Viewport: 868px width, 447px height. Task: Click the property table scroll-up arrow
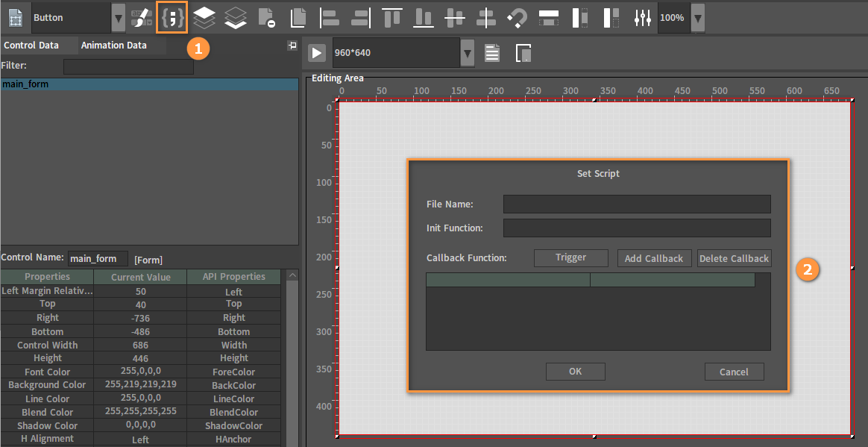click(293, 275)
